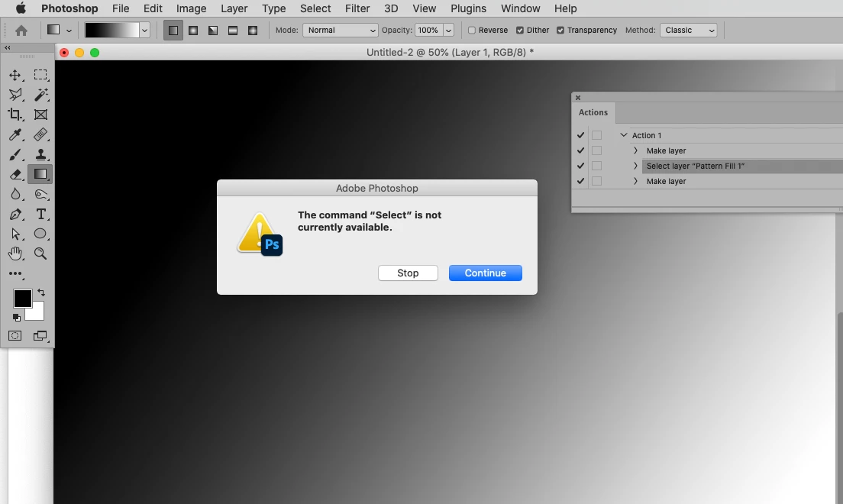Select the Polygonal Lasso tool
Image resolution: width=843 pixels, height=504 pixels.
click(15, 95)
